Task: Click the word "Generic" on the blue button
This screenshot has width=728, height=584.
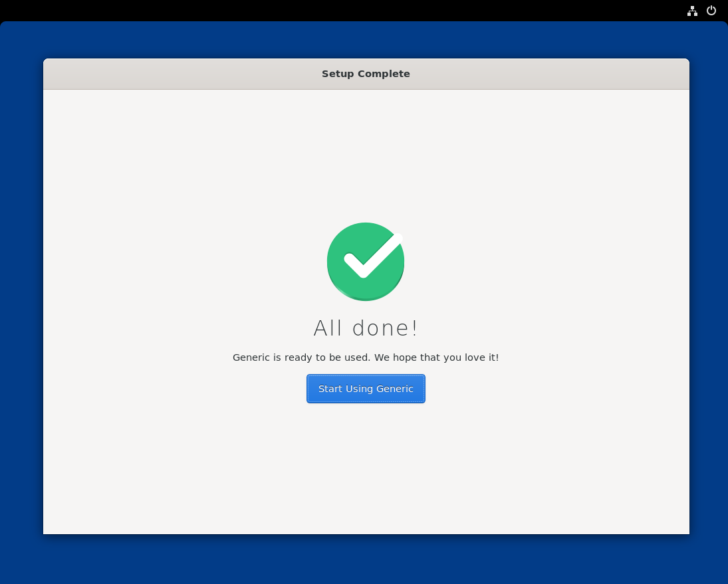Action: point(395,389)
